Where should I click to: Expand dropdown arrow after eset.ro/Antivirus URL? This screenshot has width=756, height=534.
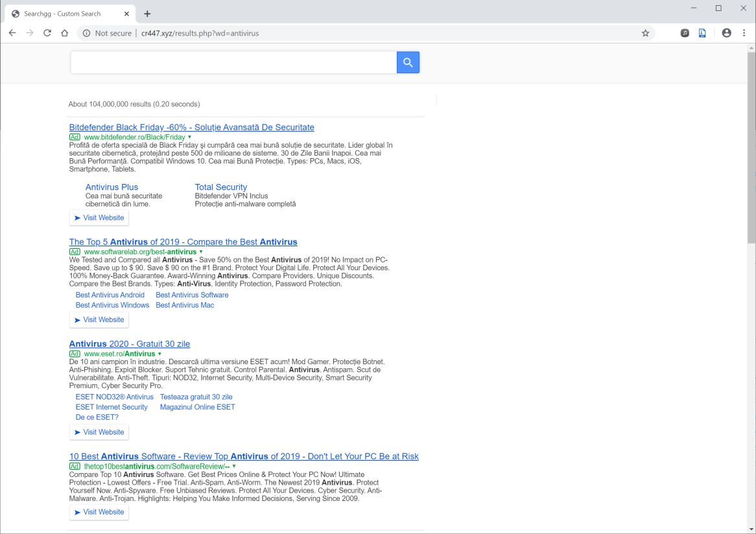(159, 354)
